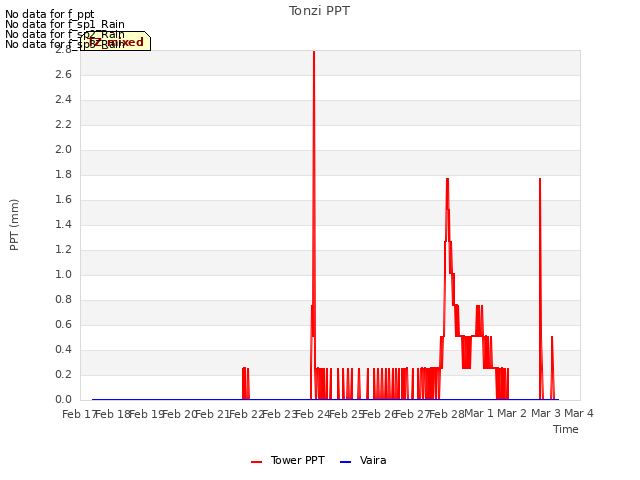Image resolution: width=640 pixels, height=480 pixels.
Task: Click the red Tower PPT legend line swatch
Action: [x=256, y=462]
